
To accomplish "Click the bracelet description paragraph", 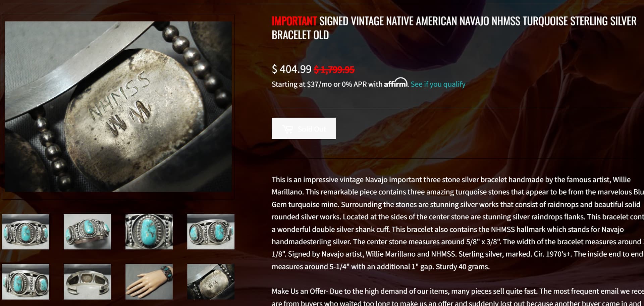I will pos(458,223).
